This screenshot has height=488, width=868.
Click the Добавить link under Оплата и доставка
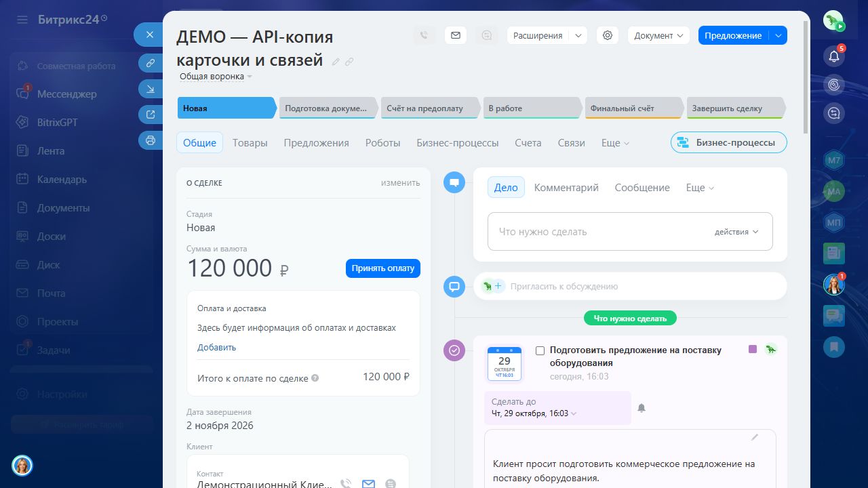pyautogui.click(x=217, y=347)
